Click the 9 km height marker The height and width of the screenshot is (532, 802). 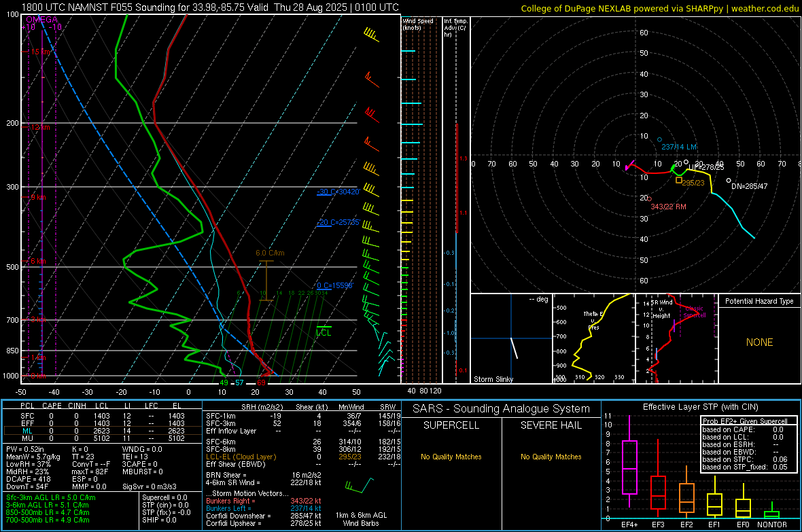[38, 197]
